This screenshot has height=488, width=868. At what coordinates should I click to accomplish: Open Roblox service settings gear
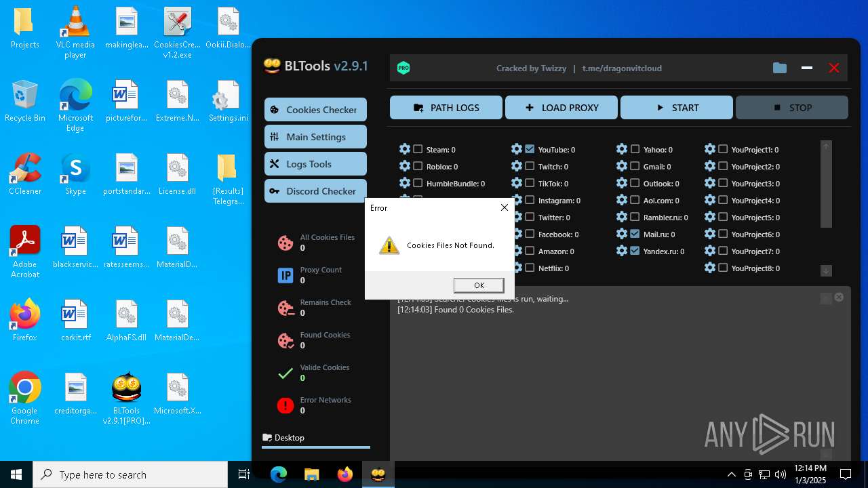[405, 166]
